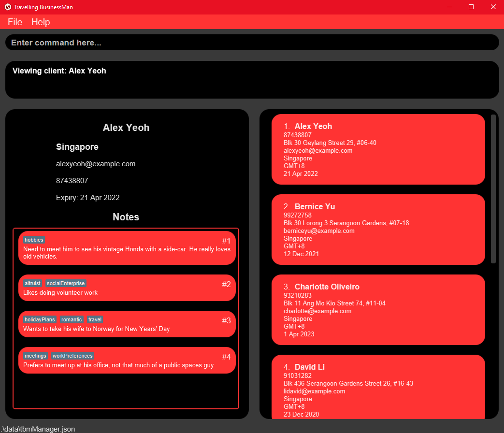Click the workPreferences tag
This screenshot has height=433, width=504.
pyautogui.click(x=72, y=356)
